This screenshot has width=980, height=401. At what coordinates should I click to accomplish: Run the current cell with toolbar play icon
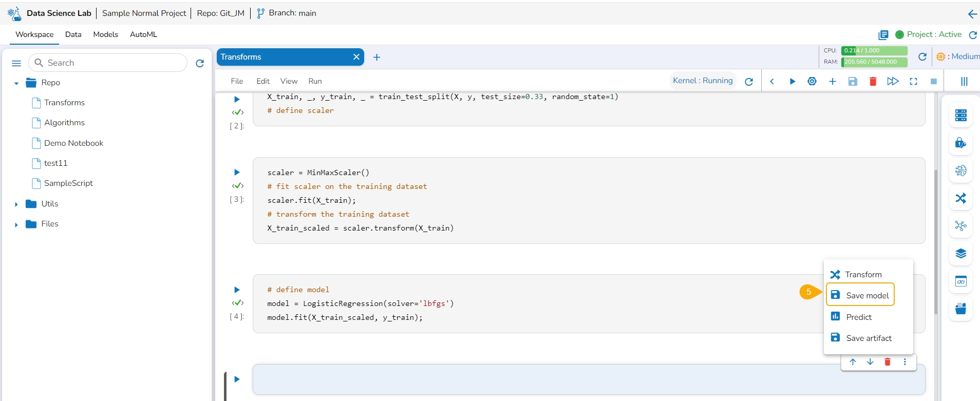click(x=792, y=81)
